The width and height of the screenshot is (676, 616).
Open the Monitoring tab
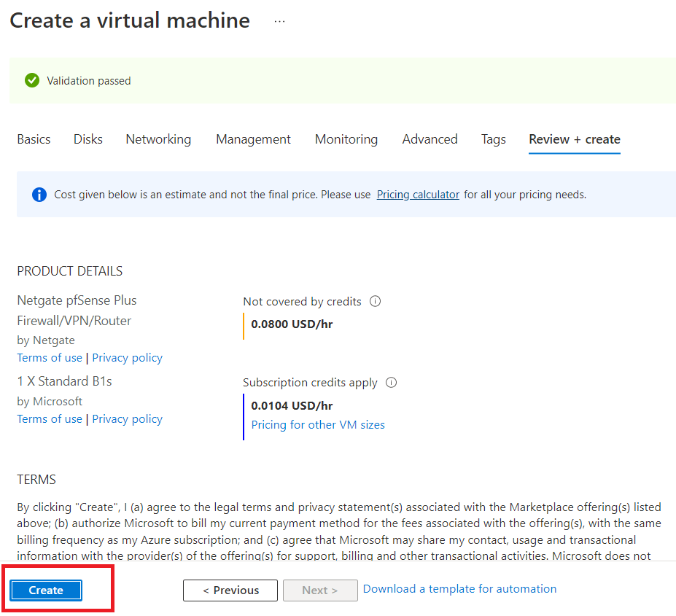click(x=346, y=139)
